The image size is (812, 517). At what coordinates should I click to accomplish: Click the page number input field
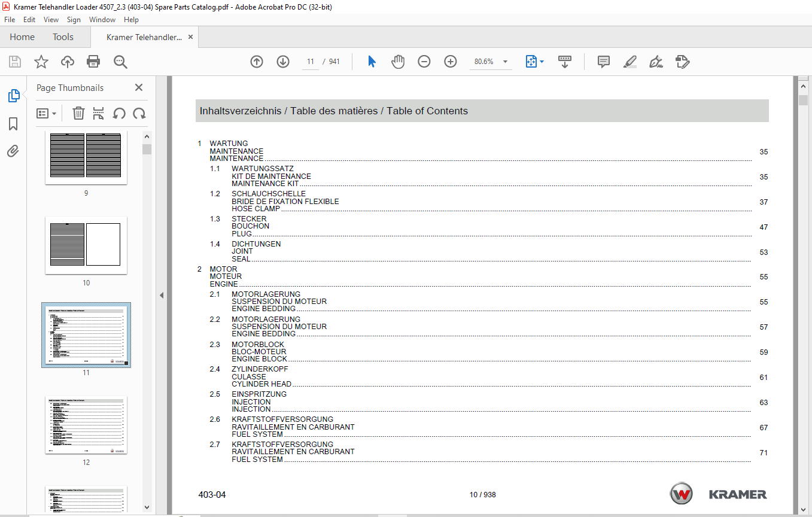click(x=311, y=62)
